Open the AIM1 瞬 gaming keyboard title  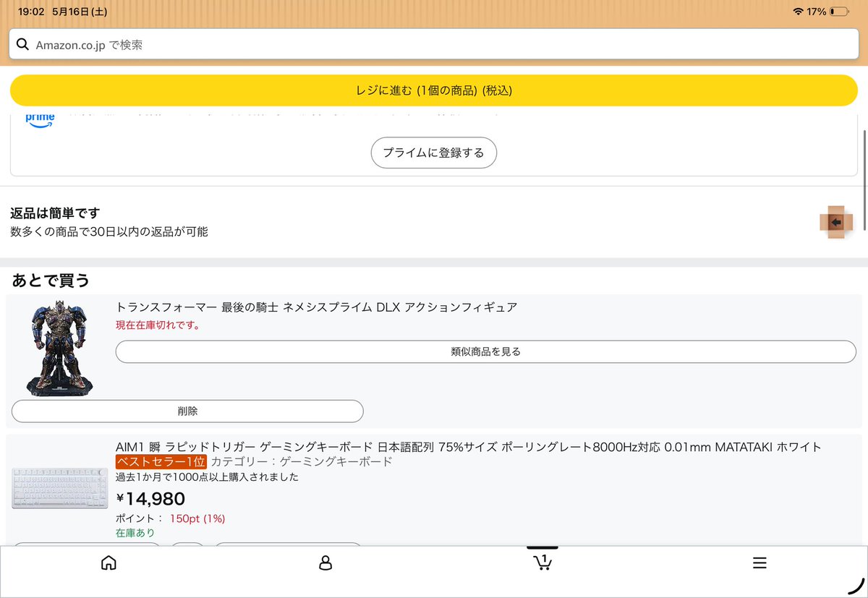pyautogui.click(x=469, y=447)
